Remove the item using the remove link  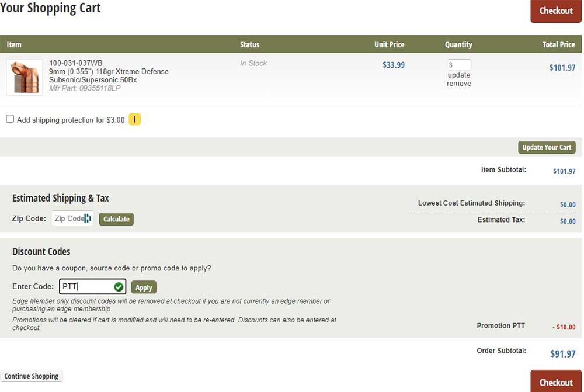click(x=458, y=84)
